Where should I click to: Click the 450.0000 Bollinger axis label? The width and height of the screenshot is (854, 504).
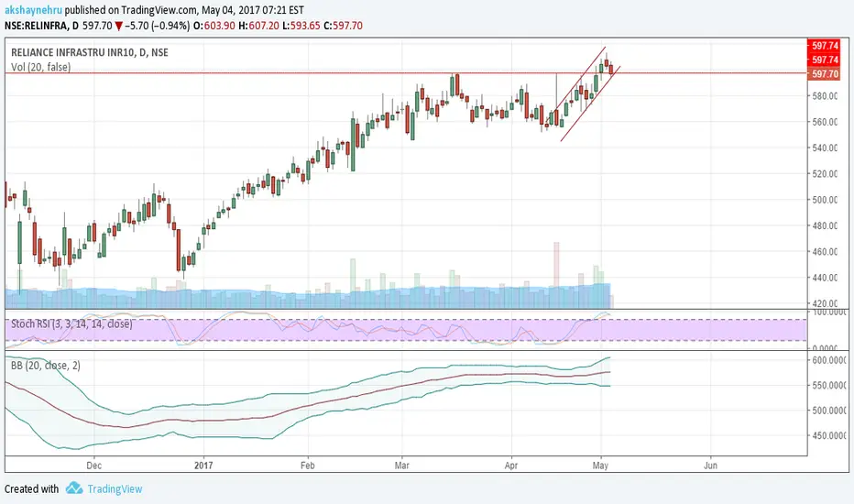(829, 435)
